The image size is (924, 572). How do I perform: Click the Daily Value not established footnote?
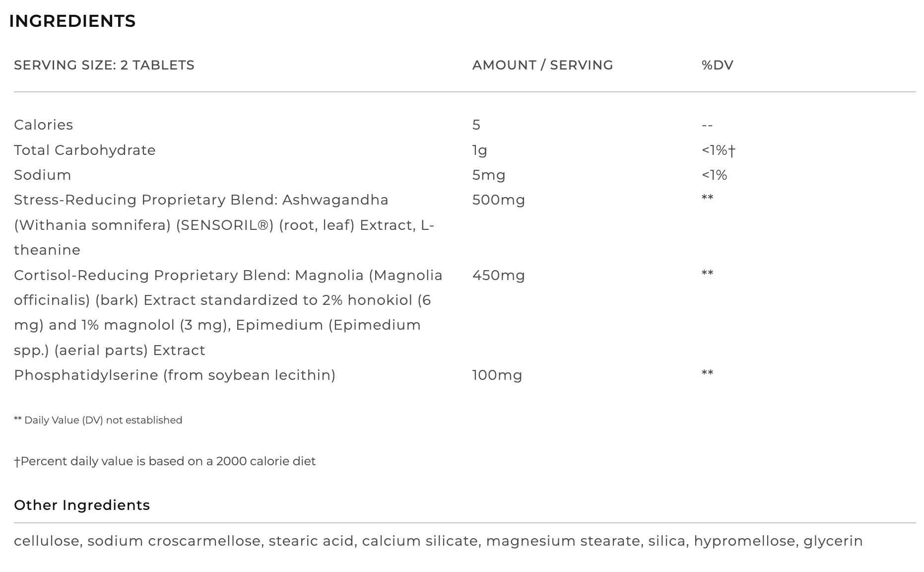tap(98, 420)
